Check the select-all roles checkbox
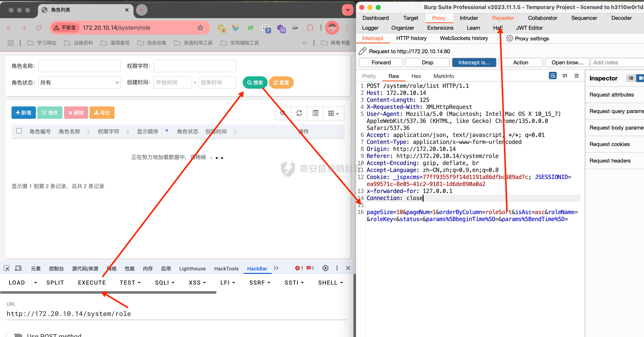Screen dimensions: 644x337 click(19, 131)
